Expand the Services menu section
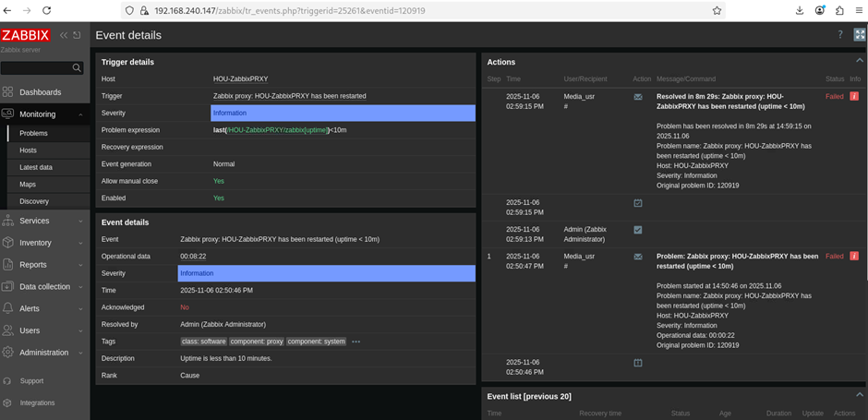 [34, 221]
